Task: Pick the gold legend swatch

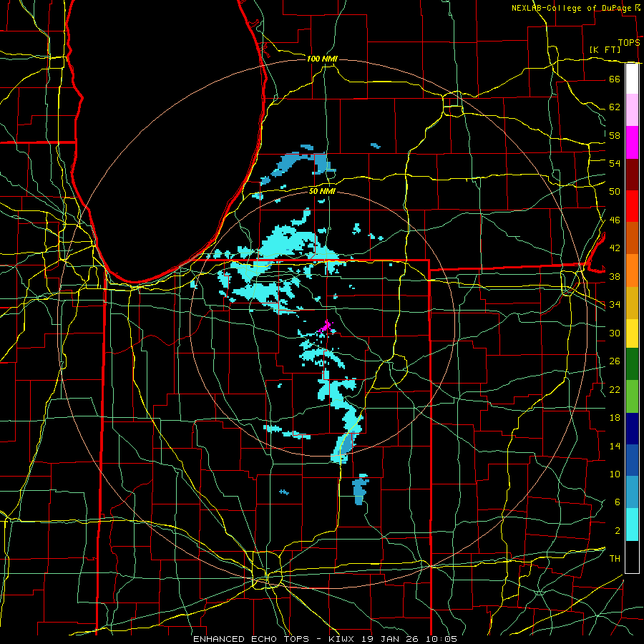Action: tap(632, 303)
